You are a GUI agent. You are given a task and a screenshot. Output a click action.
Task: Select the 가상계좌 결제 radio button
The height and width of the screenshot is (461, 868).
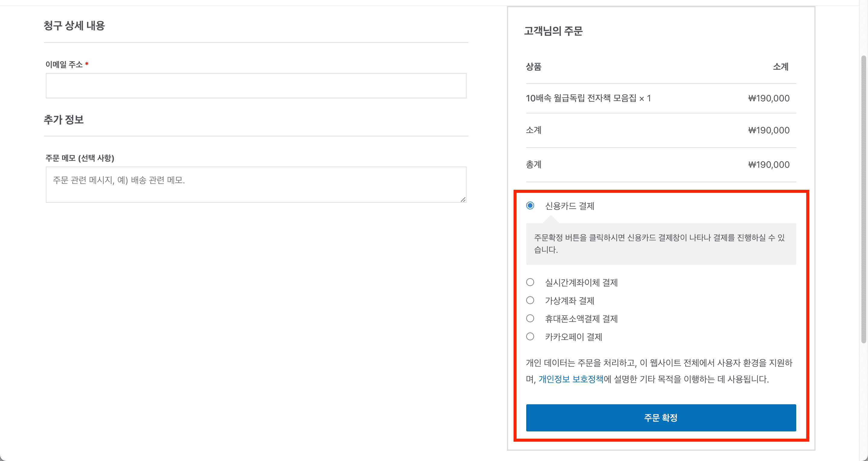530,300
